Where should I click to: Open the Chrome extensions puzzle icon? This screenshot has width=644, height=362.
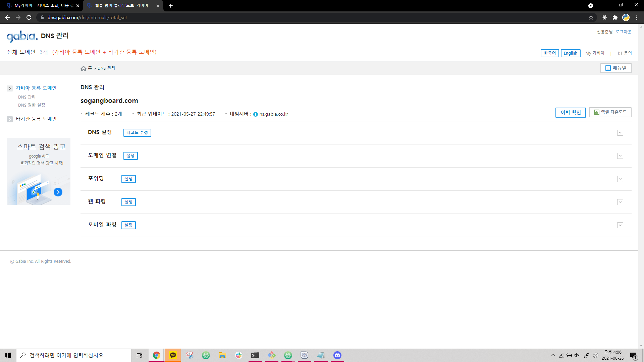click(x=615, y=17)
